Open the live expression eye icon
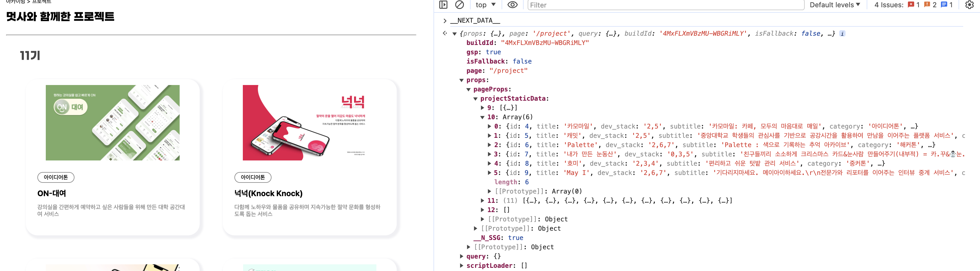980x271 pixels. [x=512, y=5]
